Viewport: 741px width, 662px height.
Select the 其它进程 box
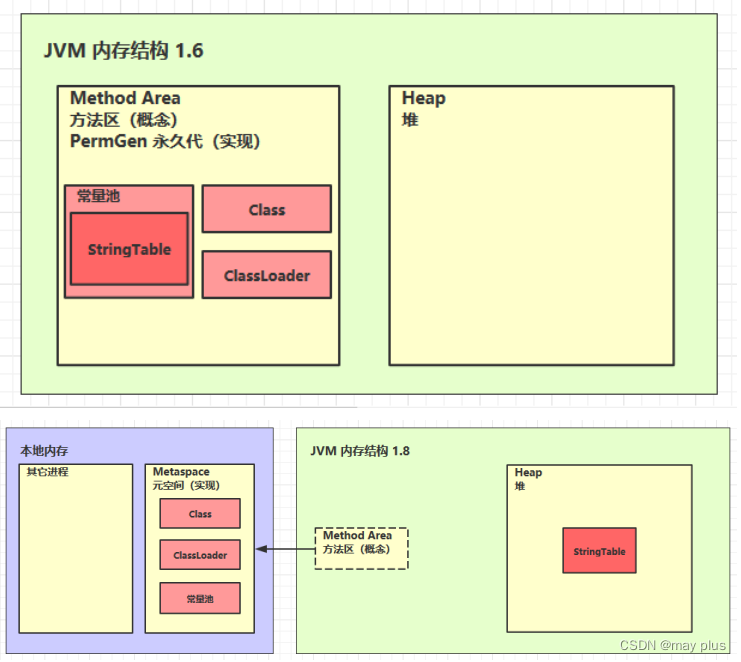(76, 549)
